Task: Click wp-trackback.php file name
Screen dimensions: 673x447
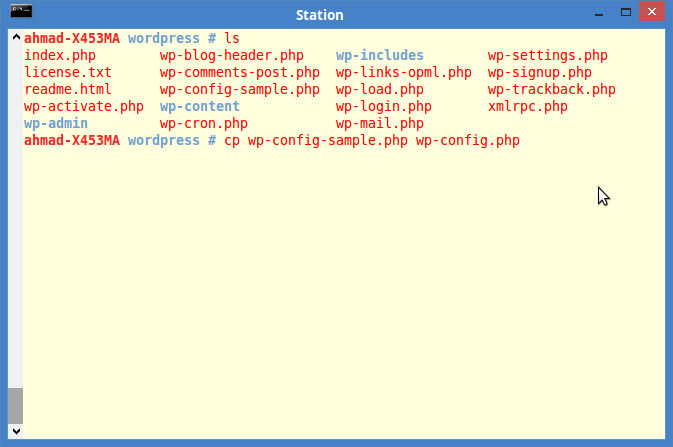Action: coord(552,90)
